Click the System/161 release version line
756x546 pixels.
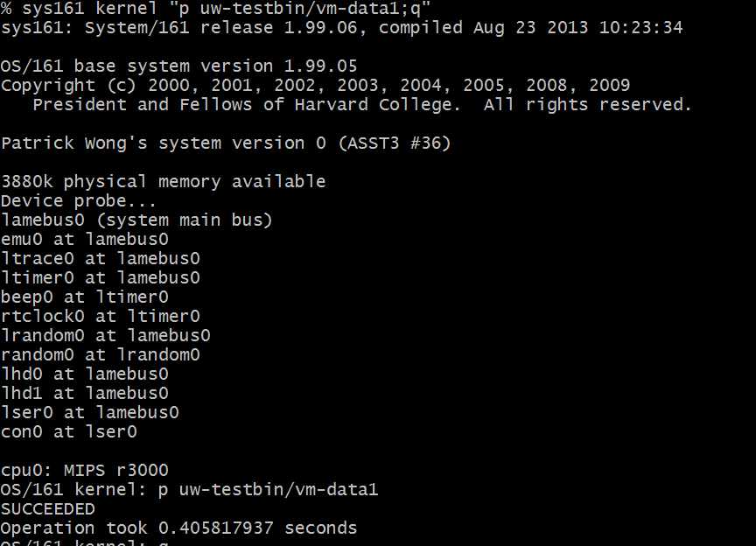pos(342,27)
